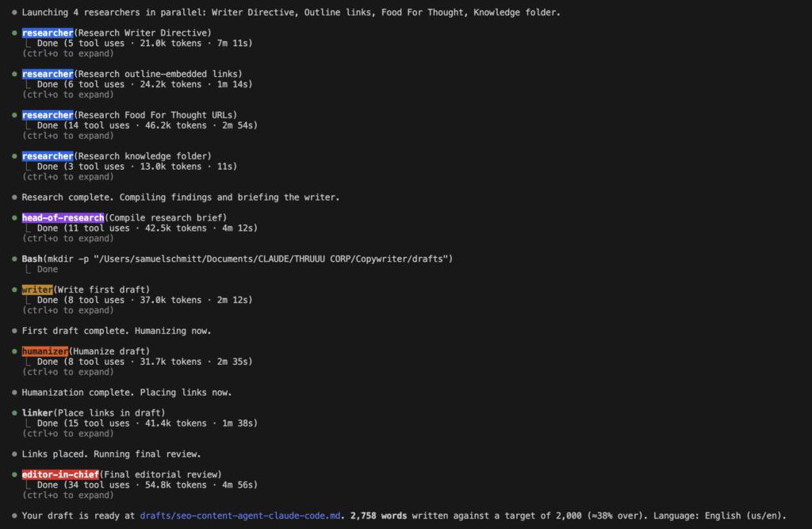Select the orange humanizer agent tag
The height and width of the screenshot is (529, 812).
tap(44, 351)
